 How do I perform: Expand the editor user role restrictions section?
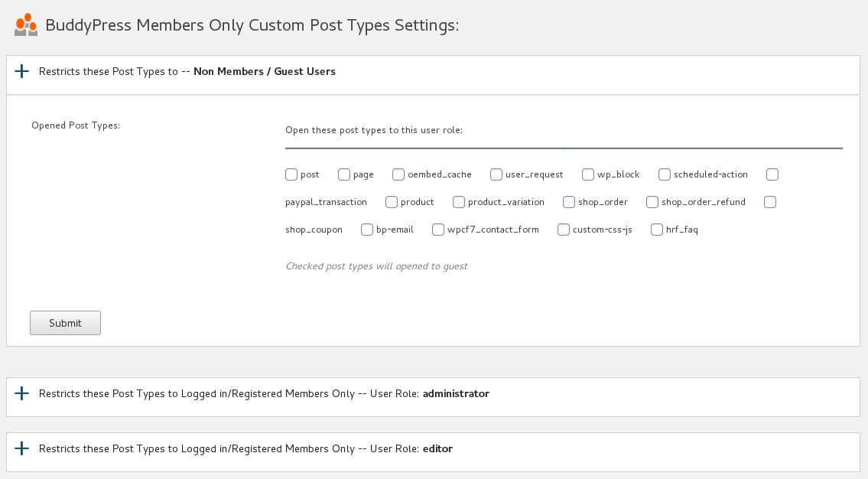pos(22,448)
